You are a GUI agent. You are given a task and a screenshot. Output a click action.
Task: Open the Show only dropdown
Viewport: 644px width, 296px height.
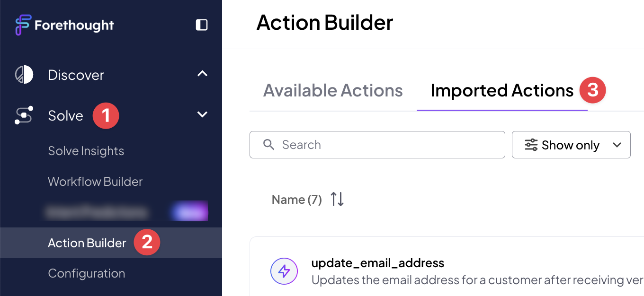pyautogui.click(x=571, y=145)
